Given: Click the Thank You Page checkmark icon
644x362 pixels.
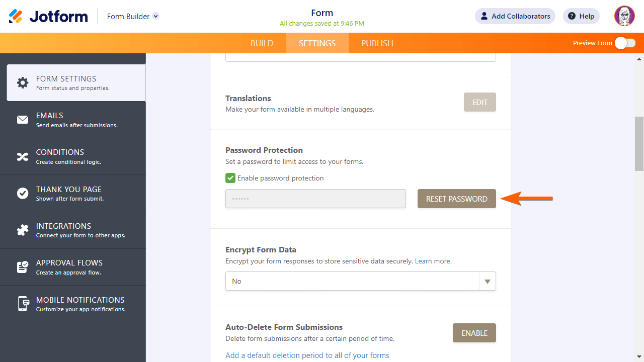Looking at the screenshot, I should (23, 193).
